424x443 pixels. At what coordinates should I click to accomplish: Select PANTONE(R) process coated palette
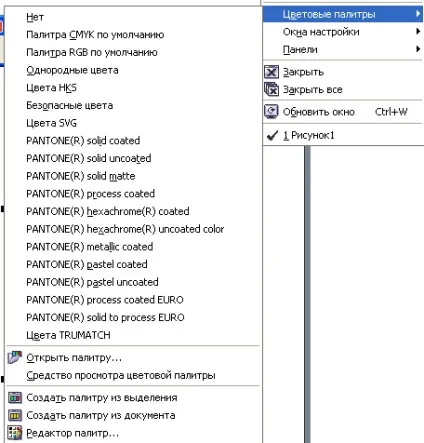133,194
